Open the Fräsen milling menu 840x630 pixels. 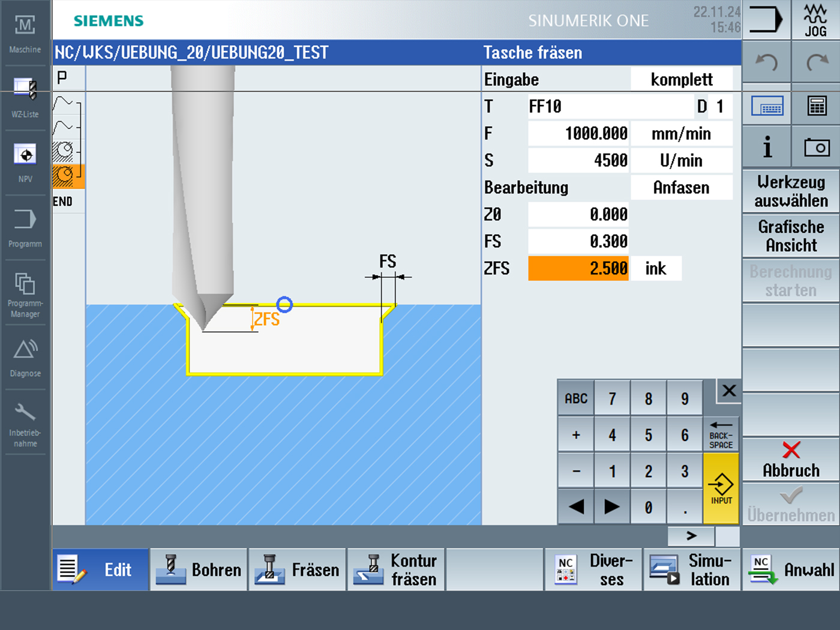tap(298, 569)
